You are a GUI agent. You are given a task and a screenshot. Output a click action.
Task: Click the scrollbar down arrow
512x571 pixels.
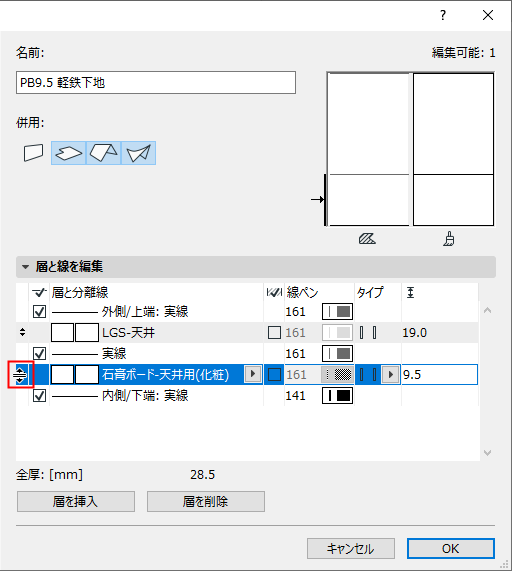coord(488,453)
